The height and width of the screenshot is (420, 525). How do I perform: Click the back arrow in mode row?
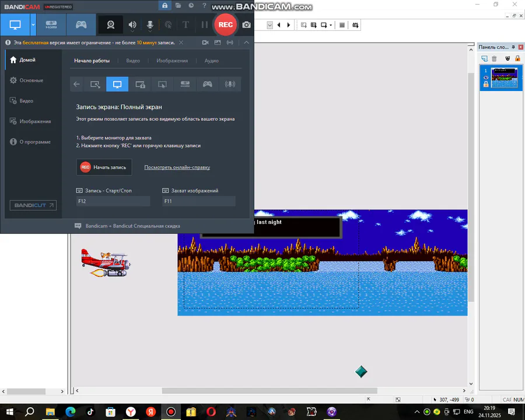pyautogui.click(x=76, y=84)
